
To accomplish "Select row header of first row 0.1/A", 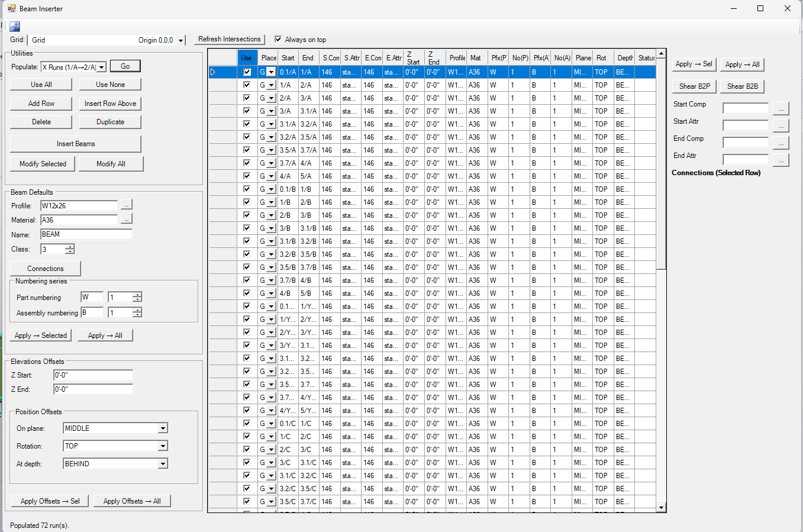I will click(223, 72).
